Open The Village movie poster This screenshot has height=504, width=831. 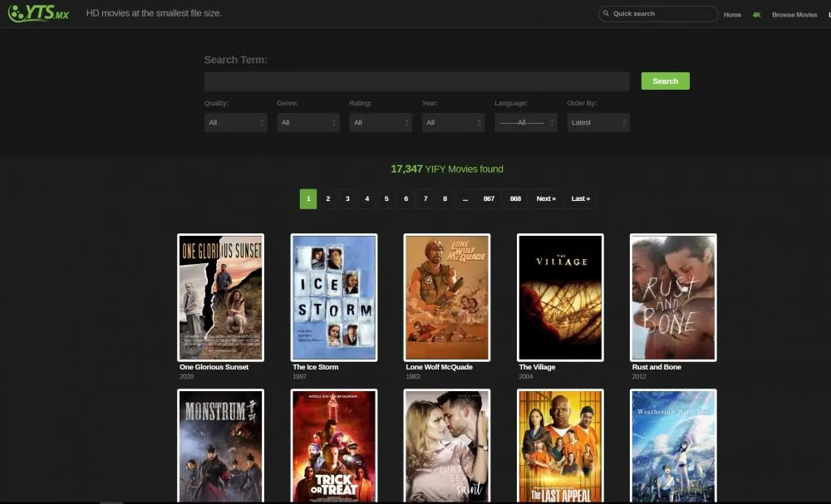tap(560, 297)
